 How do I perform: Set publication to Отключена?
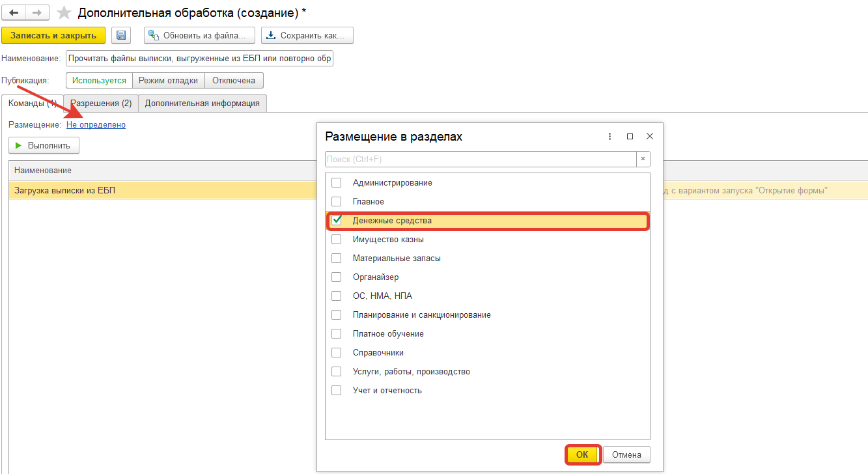[x=234, y=81]
